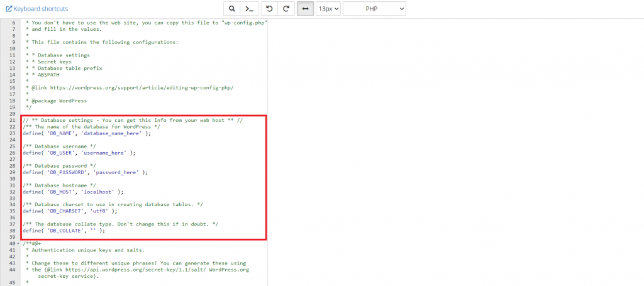The image size is (644, 286).
Task: Click the '@link https://wordpress.org/support' comment line
Action: (x=130, y=88)
